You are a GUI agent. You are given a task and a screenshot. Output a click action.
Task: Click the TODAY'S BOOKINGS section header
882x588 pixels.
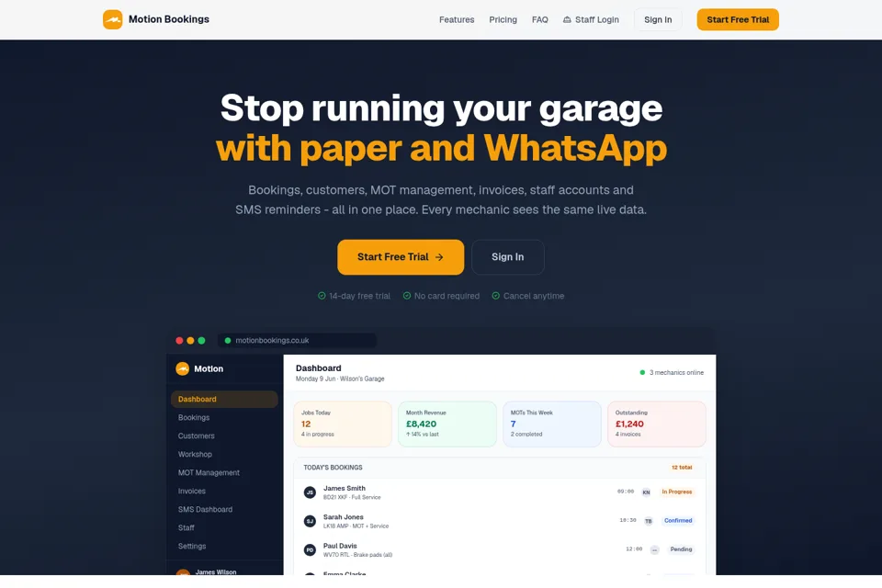[x=333, y=468]
